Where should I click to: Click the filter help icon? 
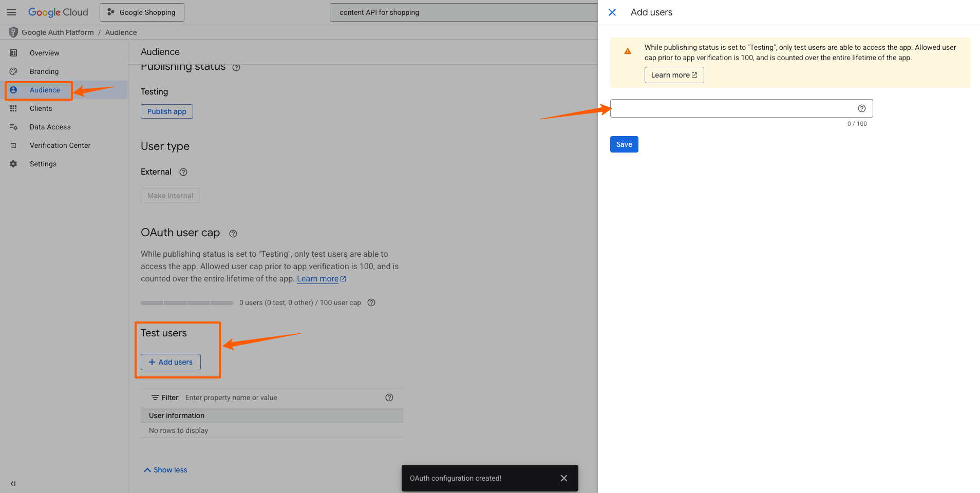(x=389, y=397)
